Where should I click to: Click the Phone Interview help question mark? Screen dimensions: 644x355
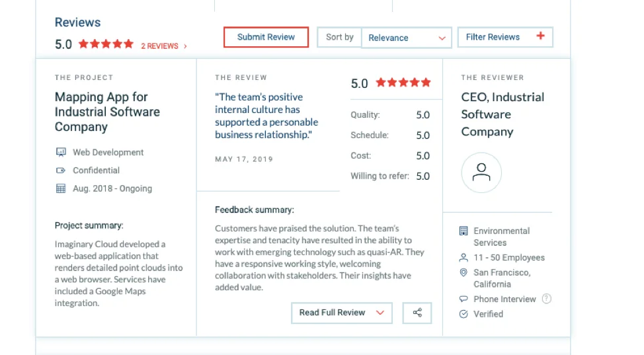[546, 299]
